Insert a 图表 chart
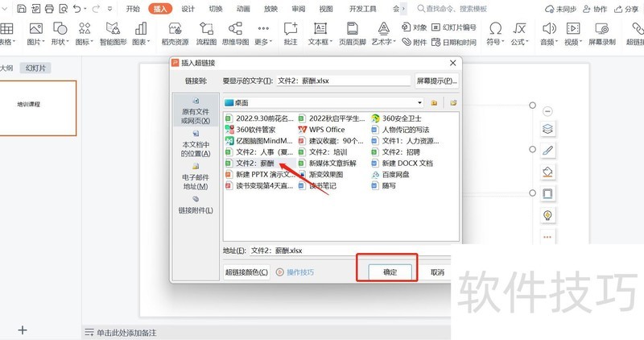644x340 pixels. (141, 34)
